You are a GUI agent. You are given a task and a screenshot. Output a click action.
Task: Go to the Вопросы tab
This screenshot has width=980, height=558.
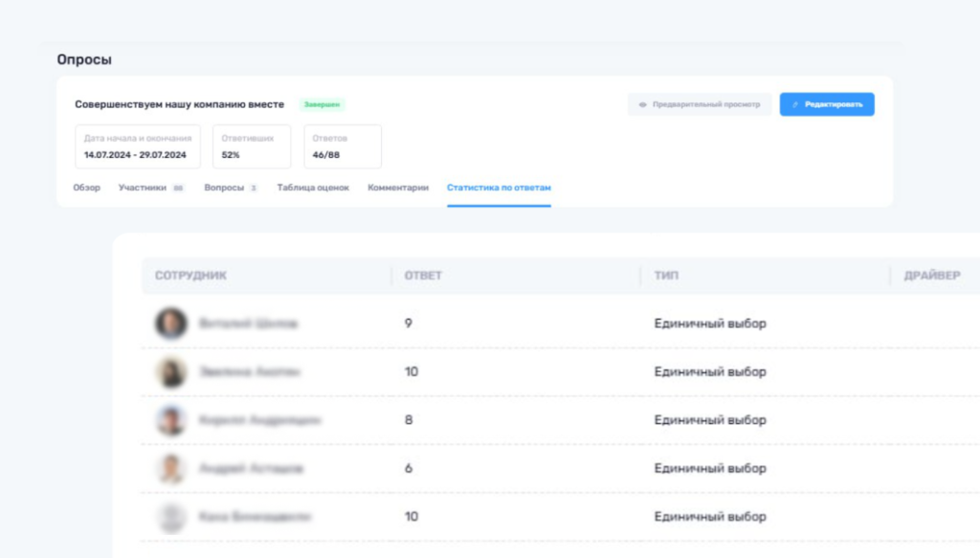(223, 188)
